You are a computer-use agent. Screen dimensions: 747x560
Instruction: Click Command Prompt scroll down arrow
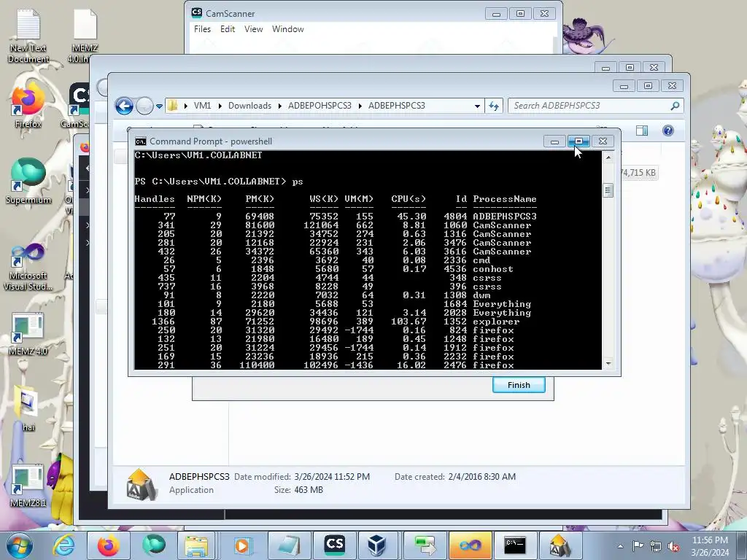[608, 364]
